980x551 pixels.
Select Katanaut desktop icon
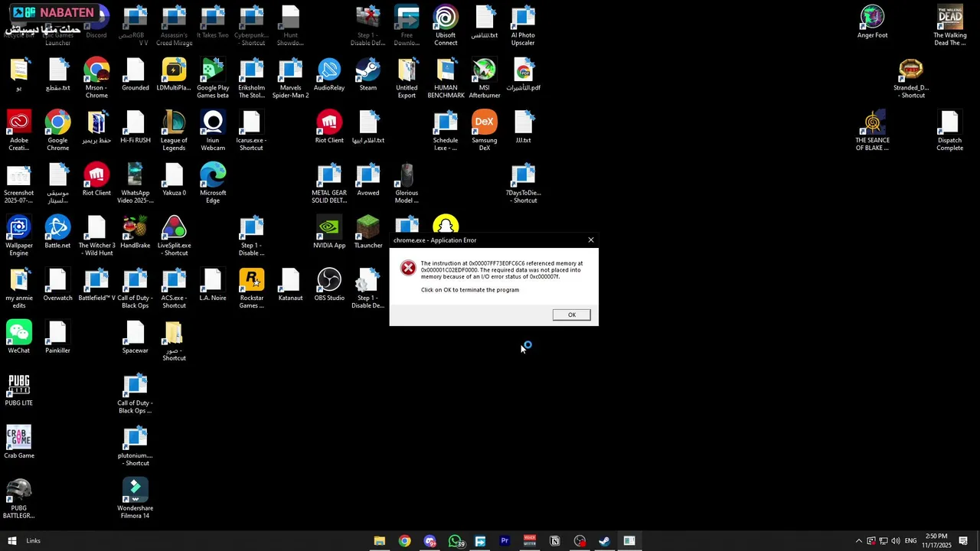pyautogui.click(x=290, y=285)
